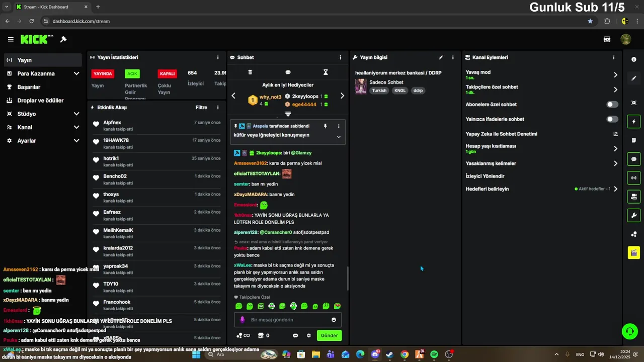Open AI chat moderation external link

(x=615, y=134)
